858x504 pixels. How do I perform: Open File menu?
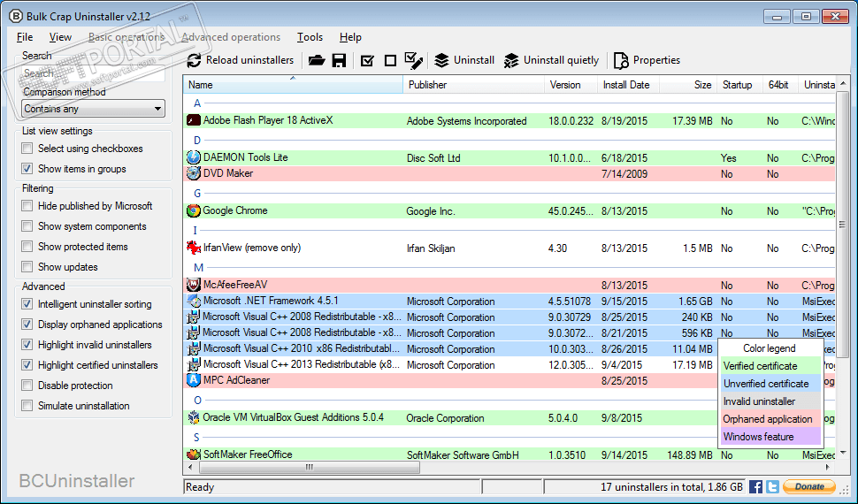[x=25, y=37]
